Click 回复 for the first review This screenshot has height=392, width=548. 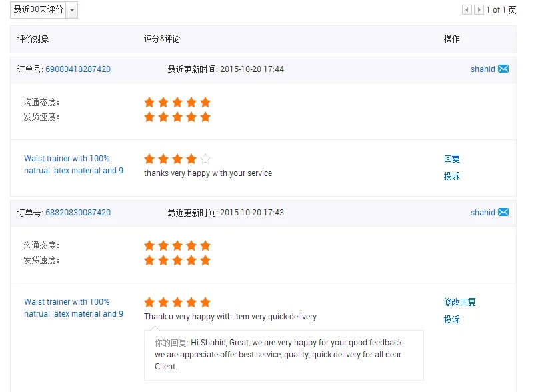pos(452,159)
